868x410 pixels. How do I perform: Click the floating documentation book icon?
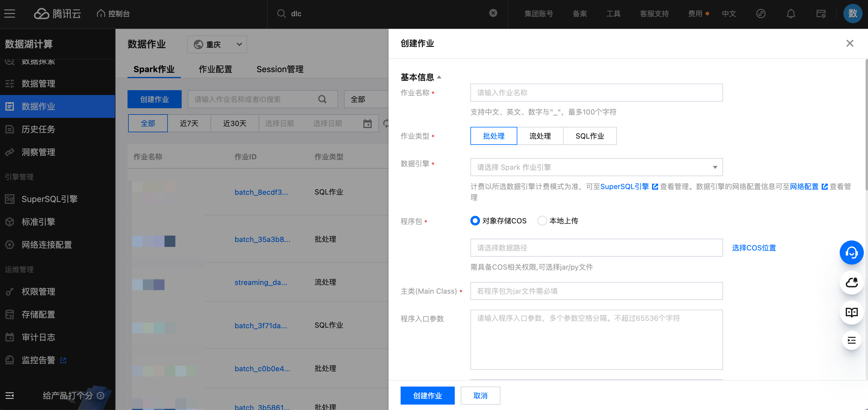click(x=851, y=312)
